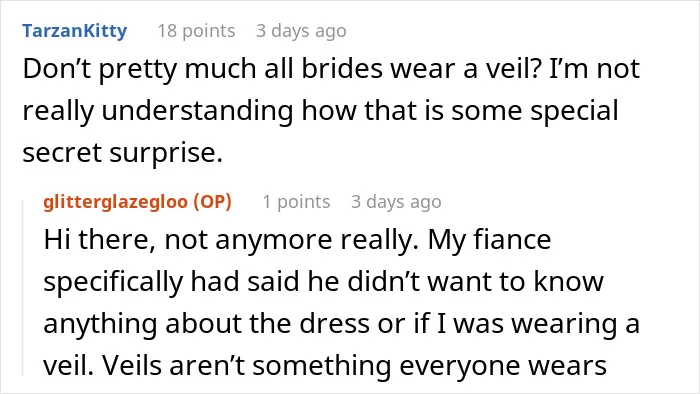
Task: Click the (OP) label beside glitterglazegloo
Action: pyautogui.click(x=212, y=202)
